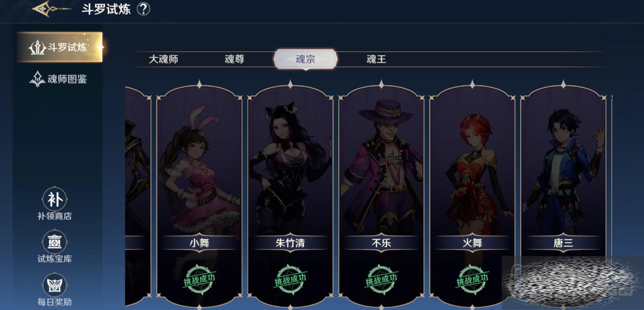Open 魂师图鉴 in the sidebar
This screenshot has height=310, width=644.
click(59, 79)
